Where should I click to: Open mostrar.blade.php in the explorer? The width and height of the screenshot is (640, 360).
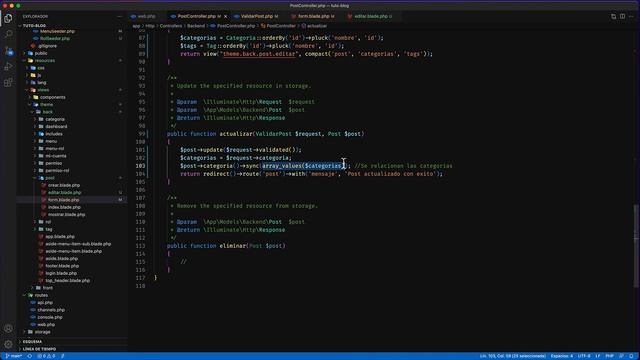click(67, 215)
